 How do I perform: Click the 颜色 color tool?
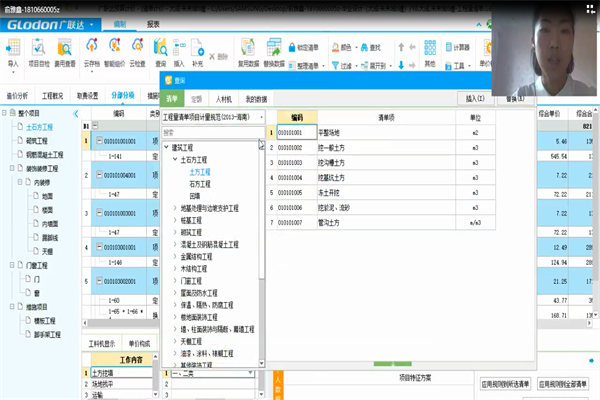pos(344,47)
